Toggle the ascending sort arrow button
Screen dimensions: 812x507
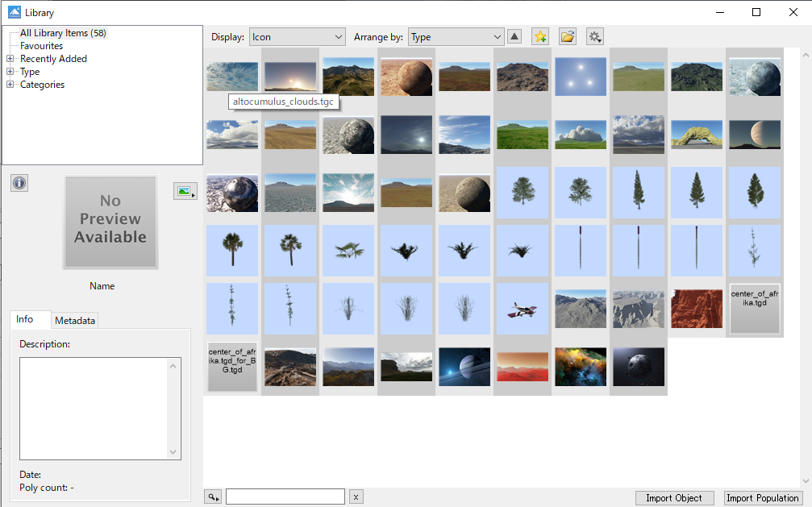point(514,37)
